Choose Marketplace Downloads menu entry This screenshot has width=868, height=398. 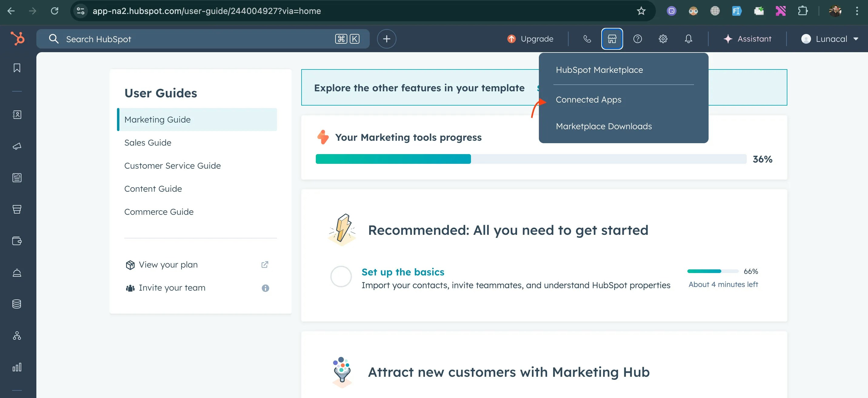pos(603,126)
